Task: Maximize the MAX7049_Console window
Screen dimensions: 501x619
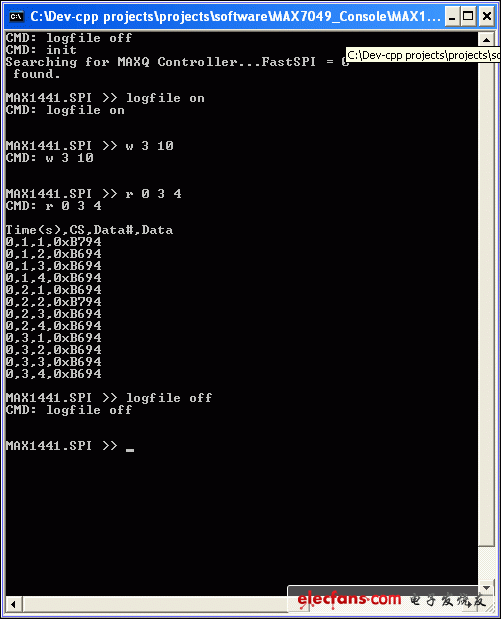Action: pyautogui.click(x=469, y=17)
